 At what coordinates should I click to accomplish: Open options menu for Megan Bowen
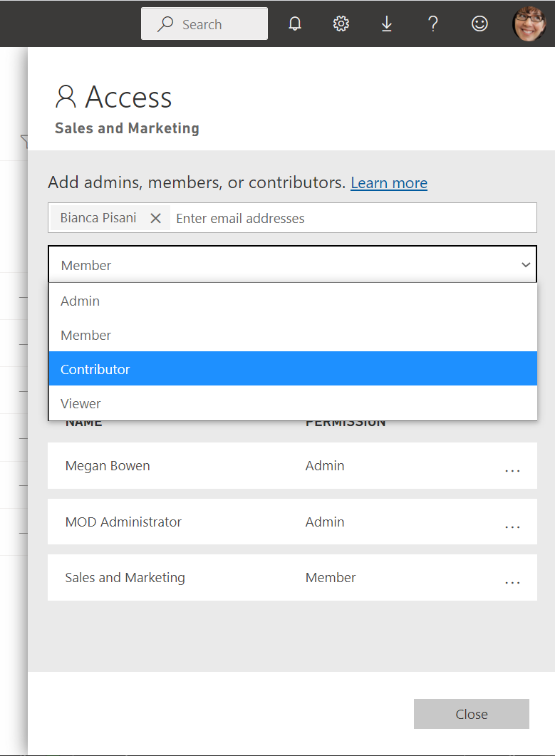coord(512,469)
